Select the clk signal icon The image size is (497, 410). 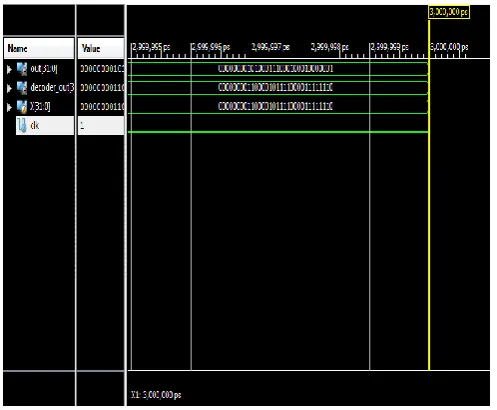tap(22, 126)
